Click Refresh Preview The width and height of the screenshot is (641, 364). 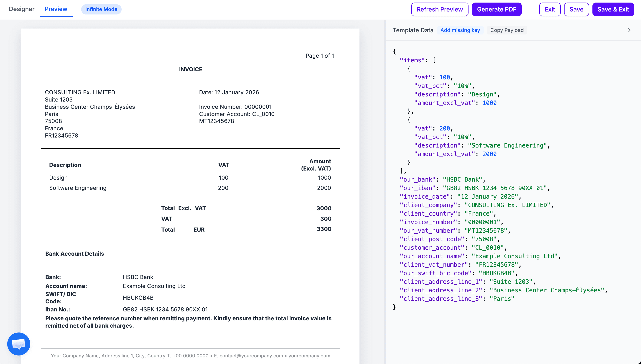click(x=440, y=9)
